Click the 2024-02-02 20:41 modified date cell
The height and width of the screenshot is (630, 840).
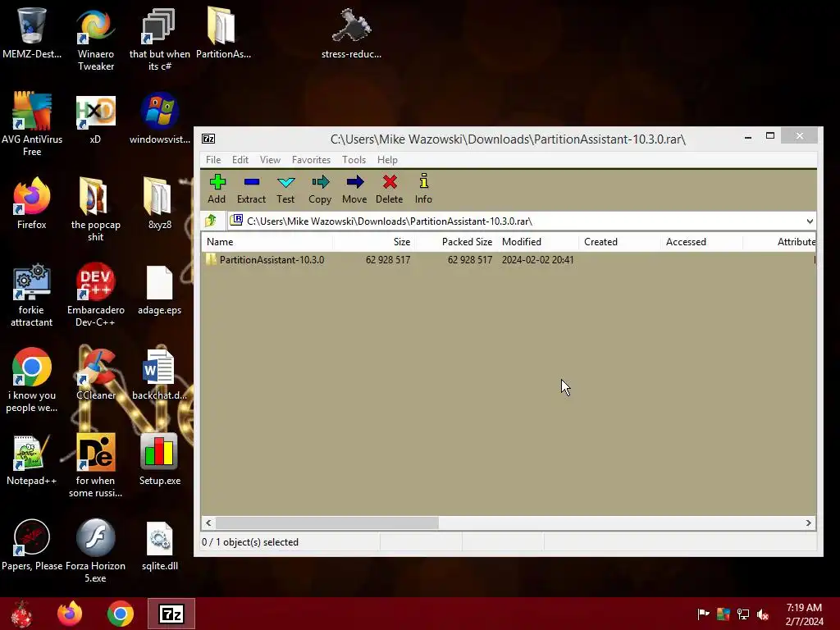click(538, 260)
